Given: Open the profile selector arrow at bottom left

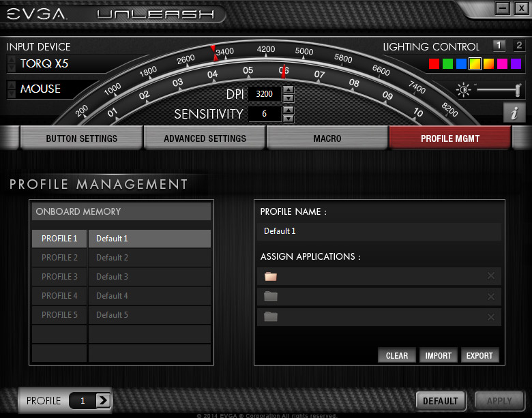Looking at the screenshot, I should tap(103, 401).
